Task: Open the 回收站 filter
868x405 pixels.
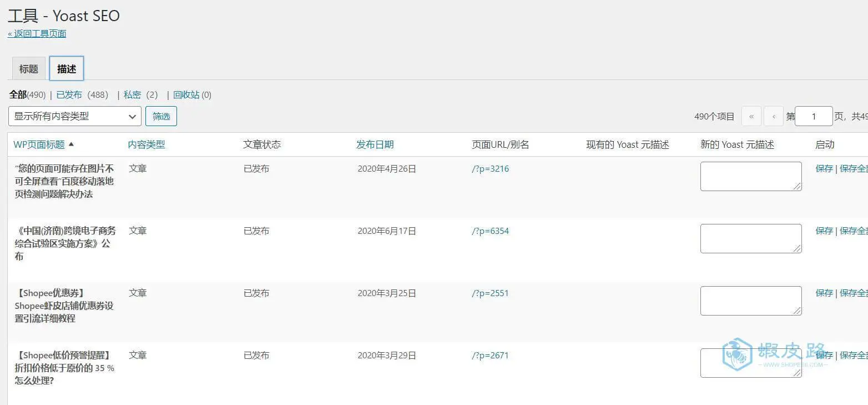Action: [x=186, y=95]
